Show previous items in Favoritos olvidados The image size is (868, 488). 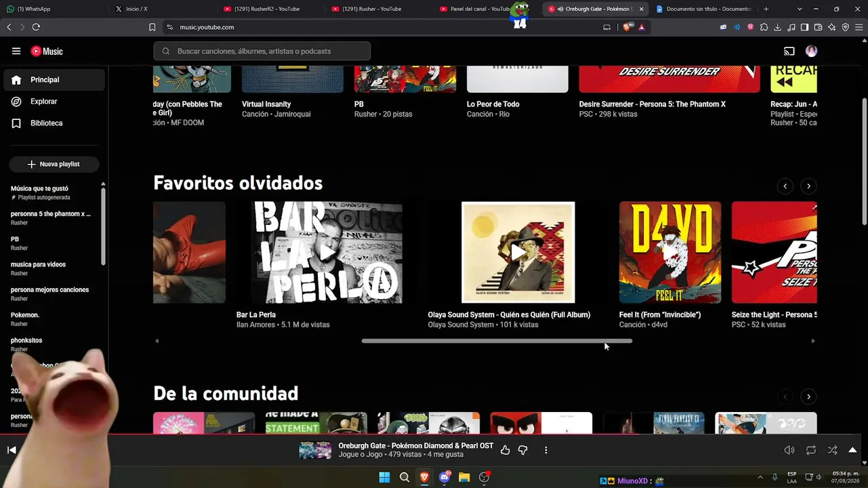pos(785,186)
